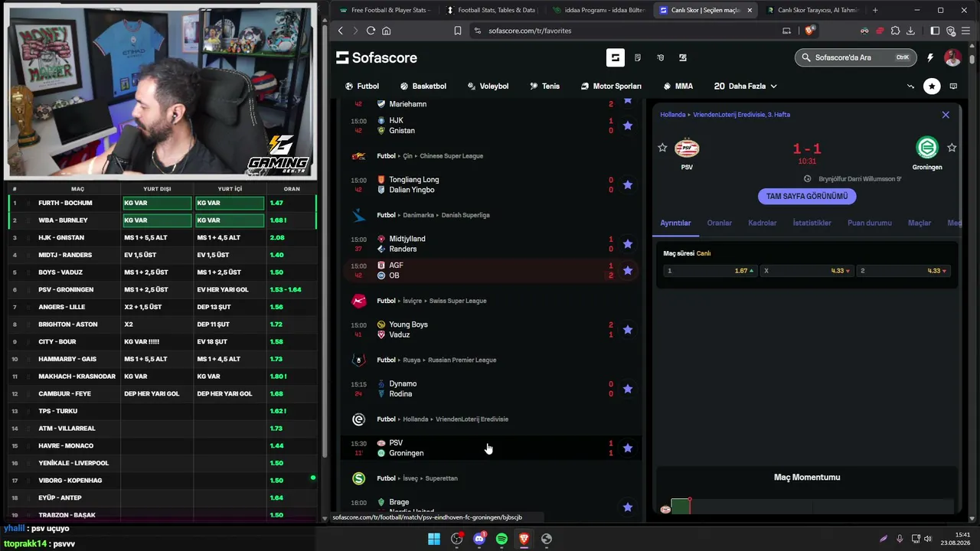The image size is (980, 551).
Task: Open the Young Boys - Vaduz match row
Action: tap(490, 330)
